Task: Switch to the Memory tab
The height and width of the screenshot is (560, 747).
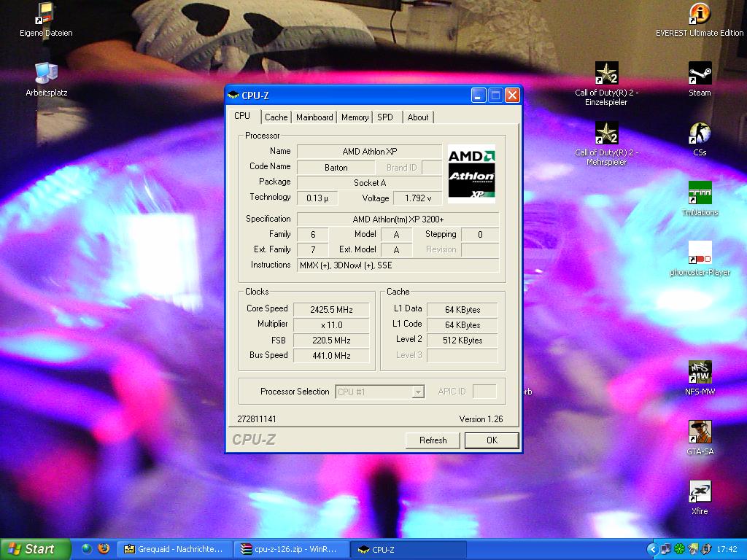Action: 355,117
